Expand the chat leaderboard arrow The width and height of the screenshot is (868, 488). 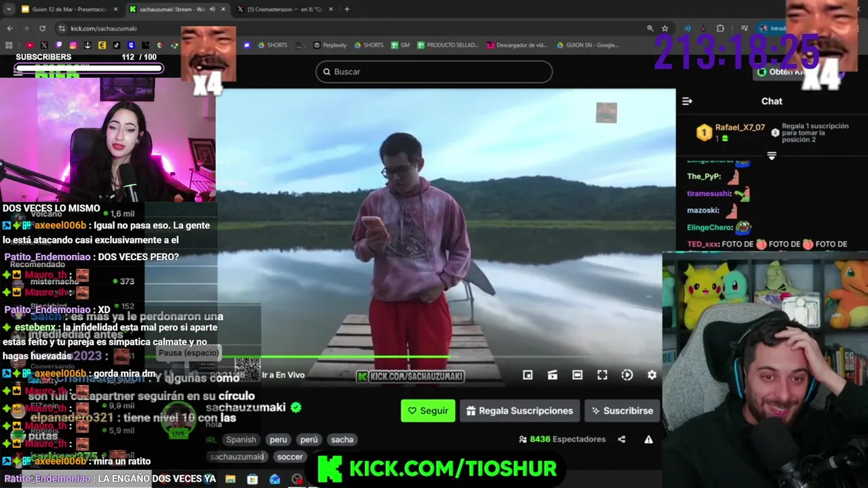(x=772, y=156)
